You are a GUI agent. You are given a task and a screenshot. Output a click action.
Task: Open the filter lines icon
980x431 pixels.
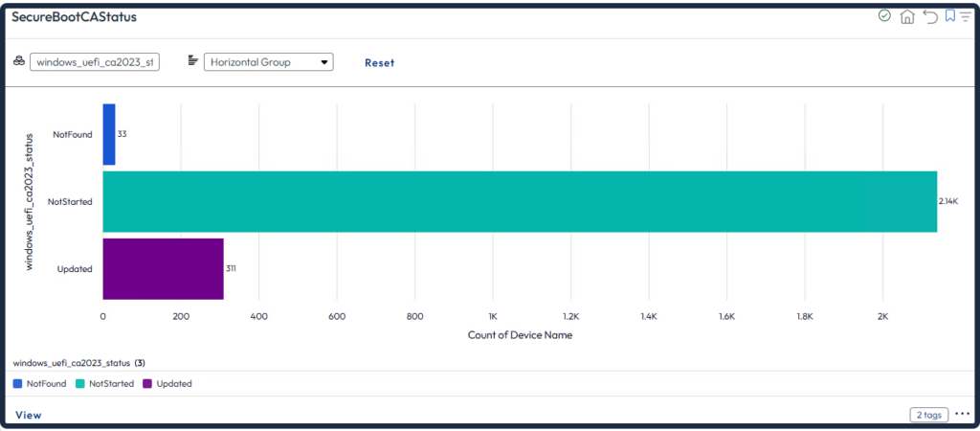point(964,16)
